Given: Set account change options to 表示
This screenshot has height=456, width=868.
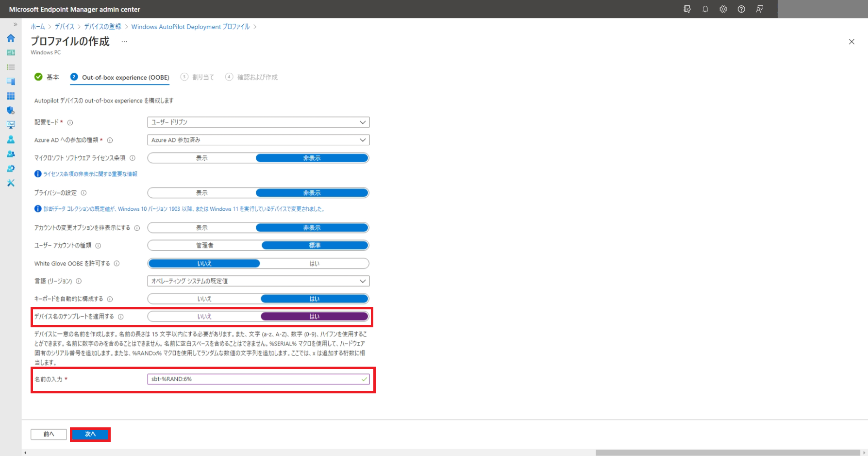Looking at the screenshot, I should (202, 228).
